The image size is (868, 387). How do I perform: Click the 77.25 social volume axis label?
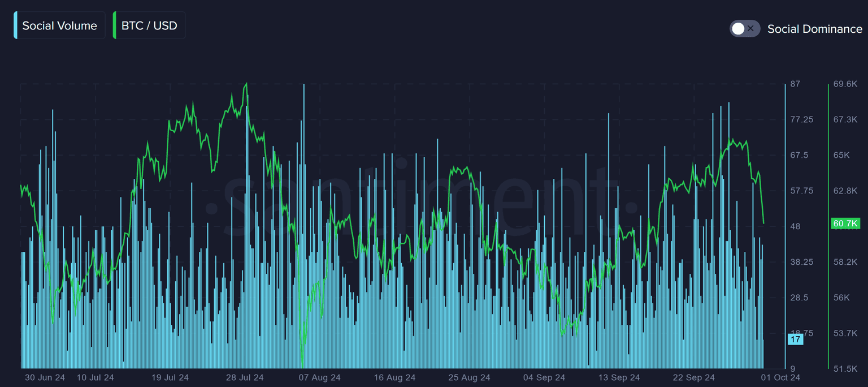pyautogui.click(x=801, y=120)
